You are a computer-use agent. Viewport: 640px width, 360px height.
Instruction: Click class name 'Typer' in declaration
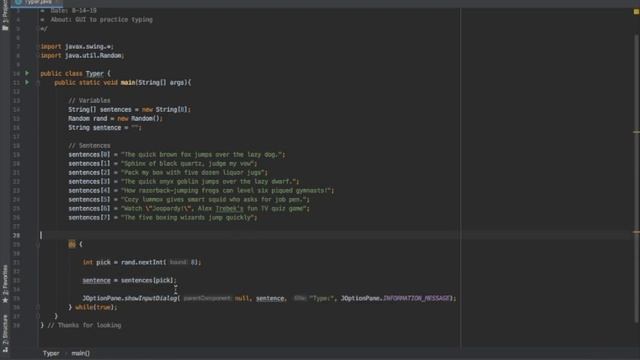coord(94,73)
